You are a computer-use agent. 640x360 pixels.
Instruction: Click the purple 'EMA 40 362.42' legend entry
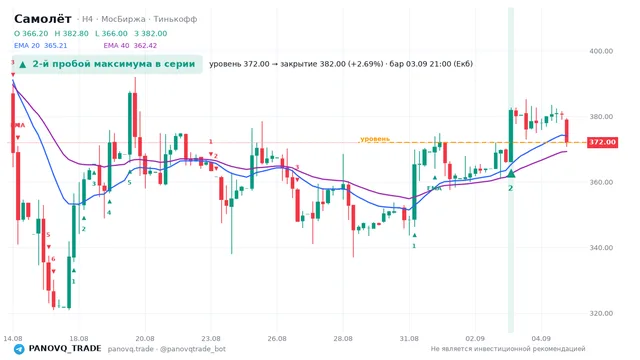click(x=130, y=45)
